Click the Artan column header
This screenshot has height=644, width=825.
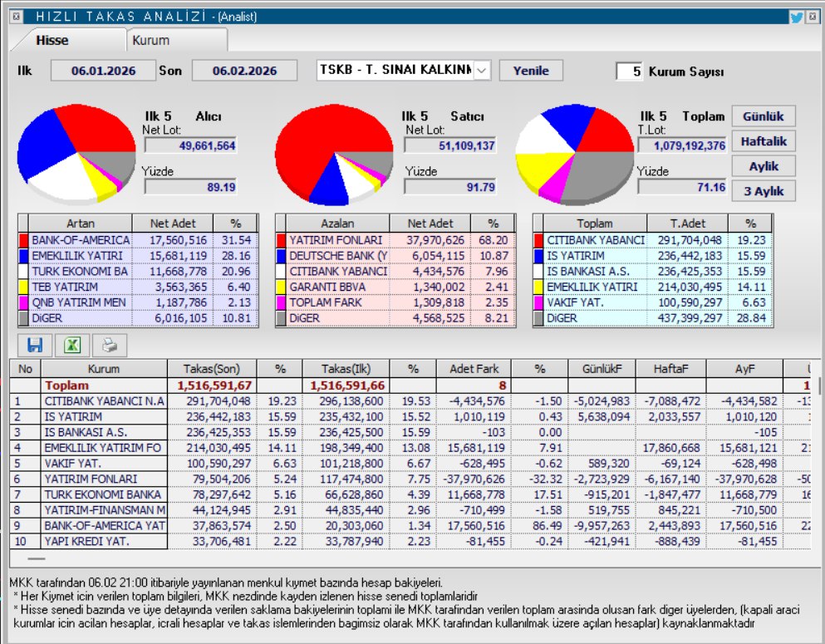(x=81, y=224)
